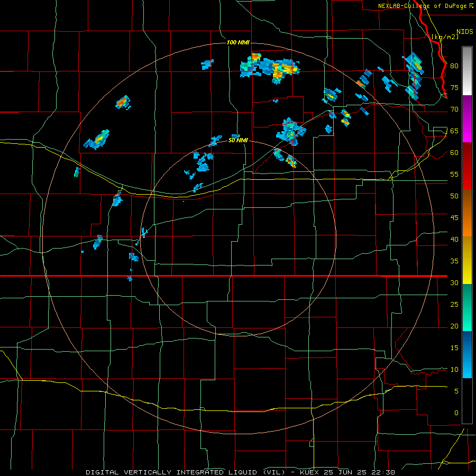Screen dimensions: 476x476
Task: Click the 100 NMI range ring label
Action: [238, 42]
